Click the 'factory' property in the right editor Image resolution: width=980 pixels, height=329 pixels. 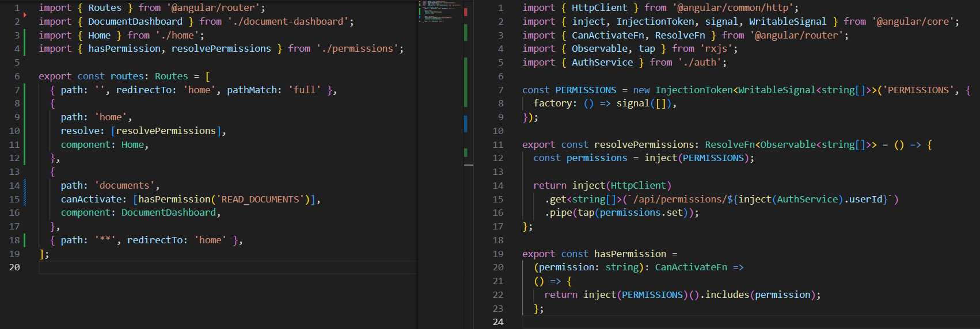click(552, 104)
